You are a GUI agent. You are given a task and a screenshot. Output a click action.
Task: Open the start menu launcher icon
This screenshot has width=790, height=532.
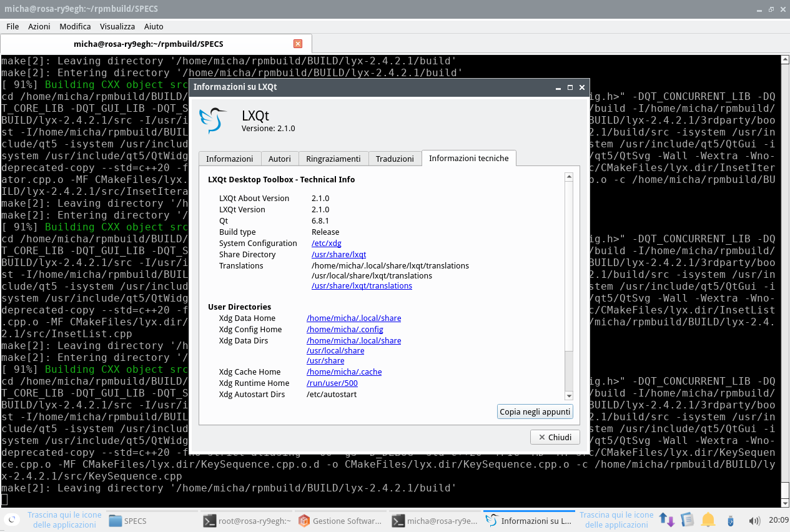[11, 520]
